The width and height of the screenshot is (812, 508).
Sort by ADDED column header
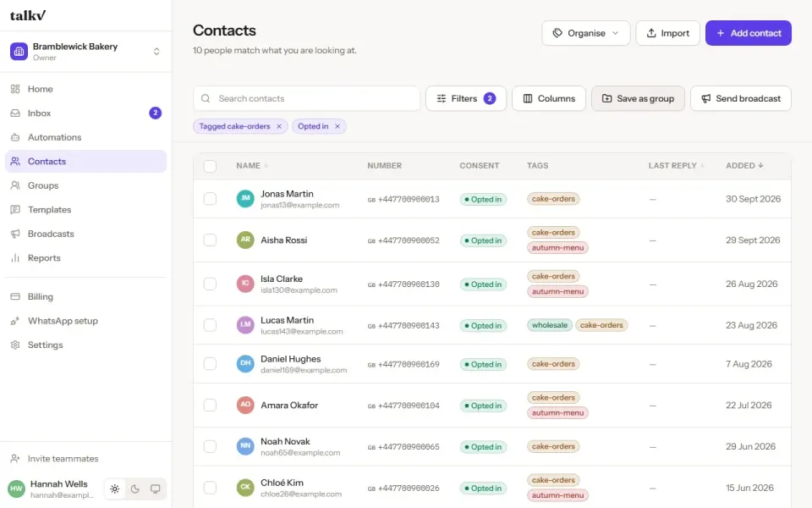click(744, 166)
